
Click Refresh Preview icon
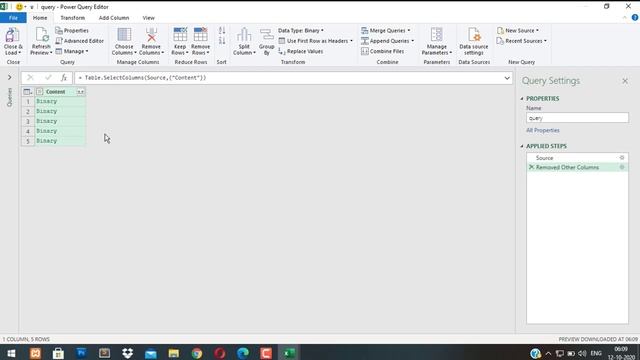click(41, 35)
